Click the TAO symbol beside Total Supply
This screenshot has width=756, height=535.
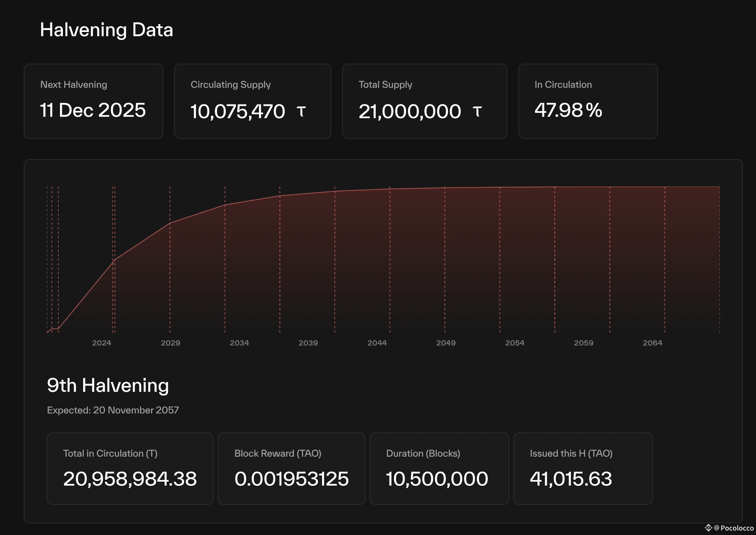point(477,111)
